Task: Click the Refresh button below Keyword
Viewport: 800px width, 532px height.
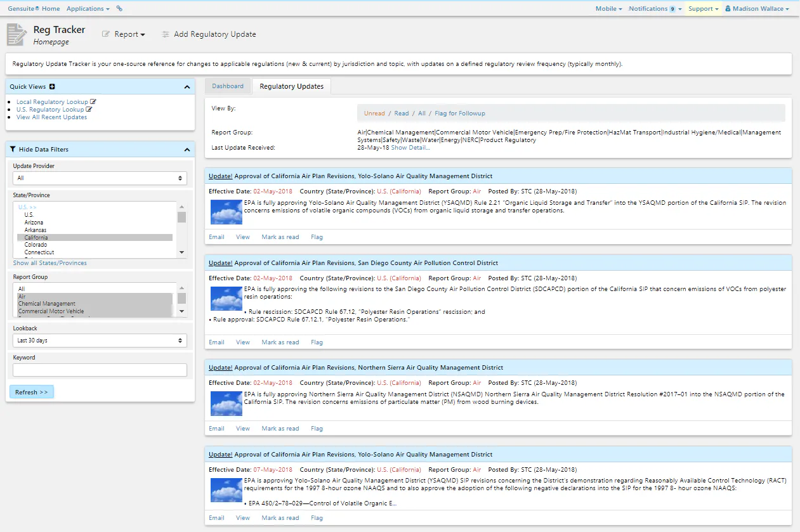Action: [31, 392]
